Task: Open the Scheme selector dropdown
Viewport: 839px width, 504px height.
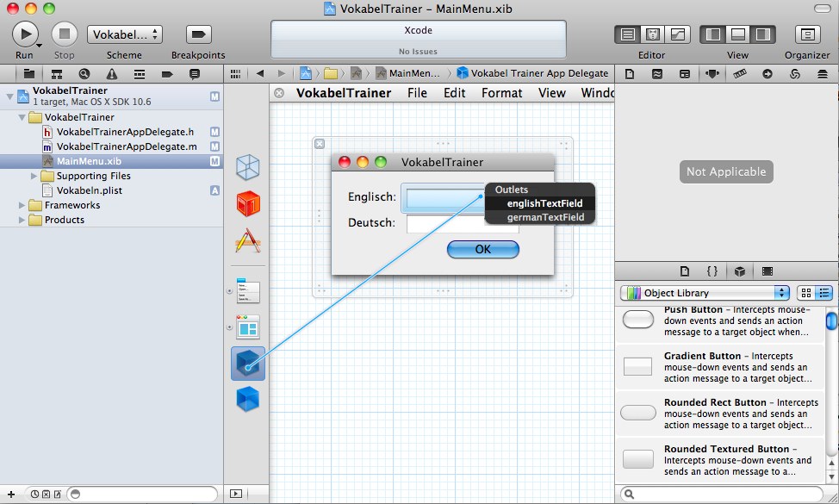Action: click(124, 34)
